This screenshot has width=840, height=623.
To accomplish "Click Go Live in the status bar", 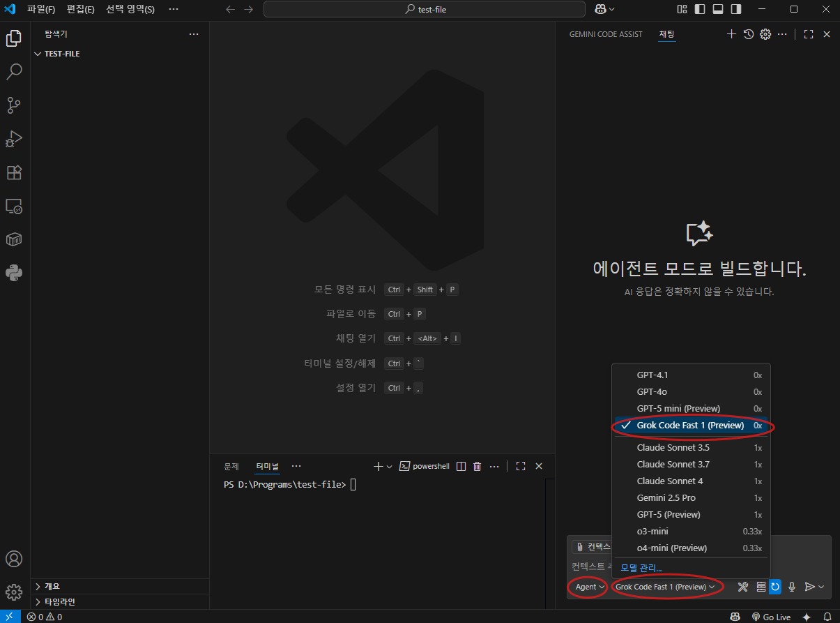I will [771, 617].
